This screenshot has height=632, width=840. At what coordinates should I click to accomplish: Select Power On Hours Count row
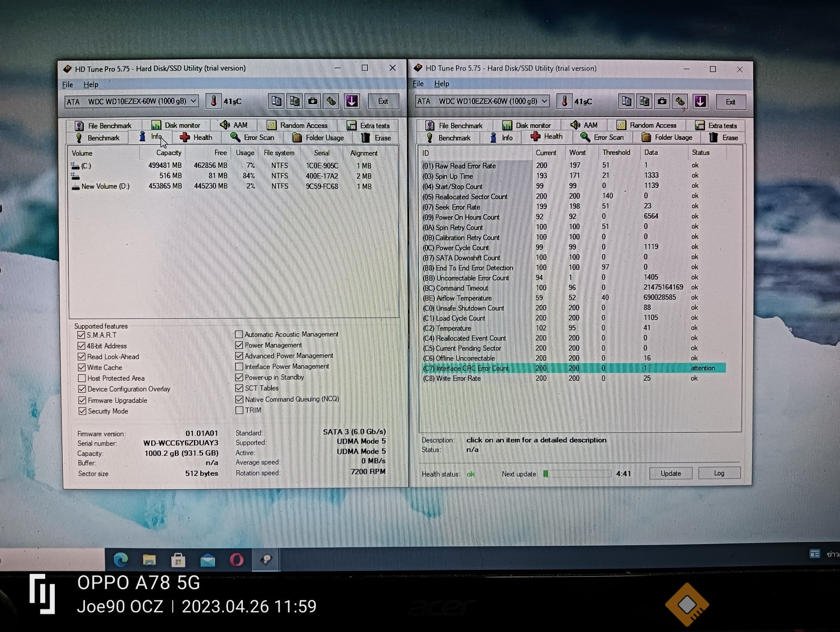point(573,216)
